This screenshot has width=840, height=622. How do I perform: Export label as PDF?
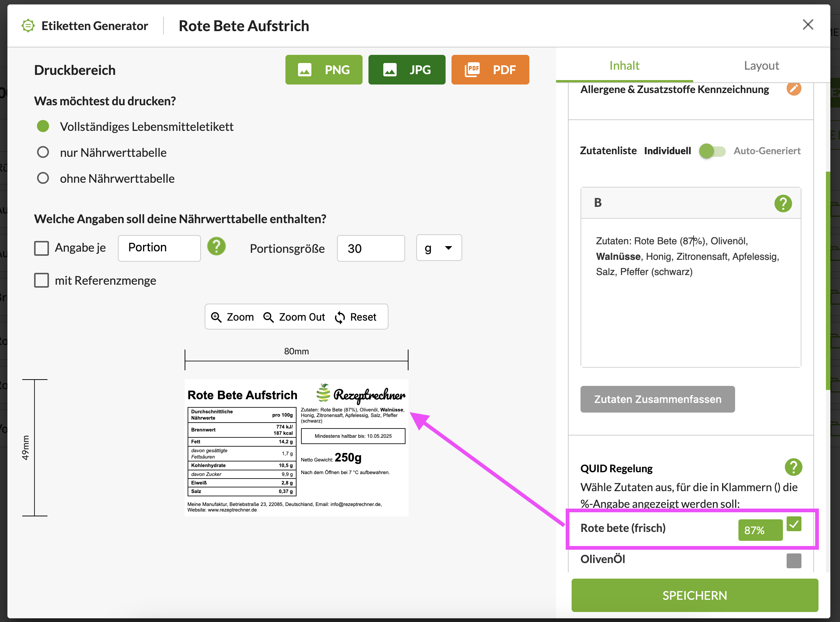coord(490,70)
